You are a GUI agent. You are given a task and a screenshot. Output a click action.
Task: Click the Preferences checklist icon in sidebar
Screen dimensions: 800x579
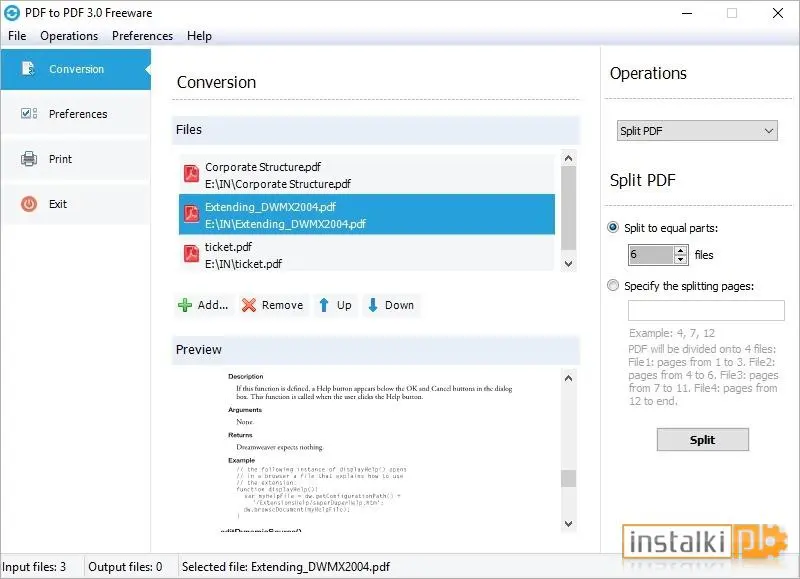pyautogui.click(x=29, y=113)
